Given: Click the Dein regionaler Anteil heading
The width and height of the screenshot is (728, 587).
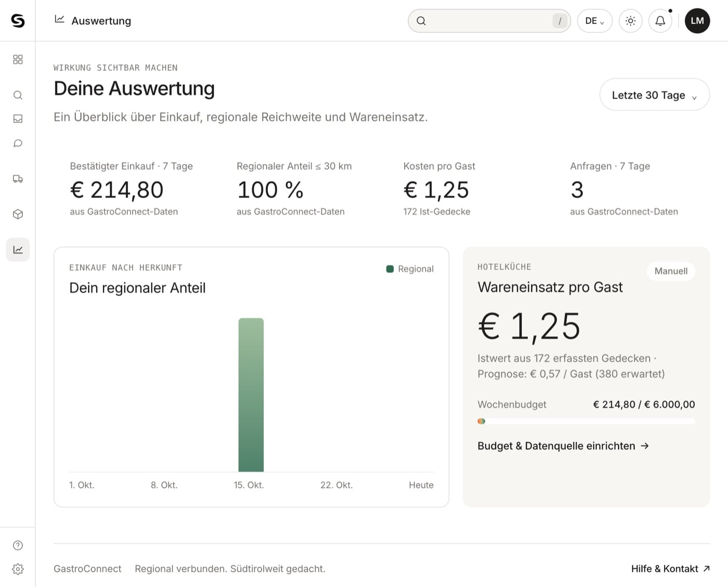Looking at the screenshot, I should point(137,288).
